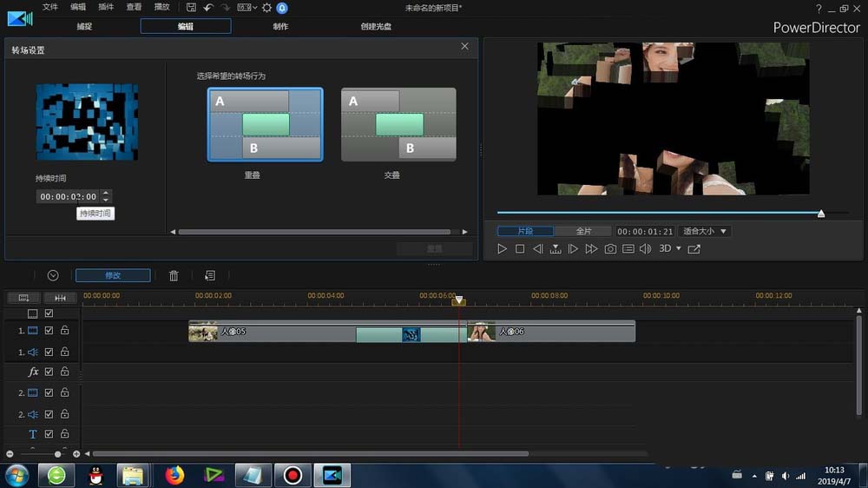The height and width of the screenshot is (488, 868).
Task: Click the preview volume speaker icon
Action: 645,249
